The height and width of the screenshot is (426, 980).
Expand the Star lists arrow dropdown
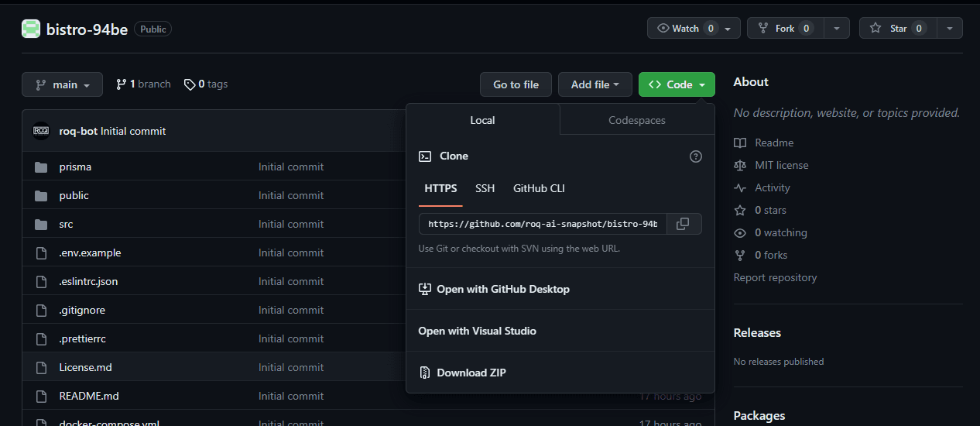coord(950,28)
